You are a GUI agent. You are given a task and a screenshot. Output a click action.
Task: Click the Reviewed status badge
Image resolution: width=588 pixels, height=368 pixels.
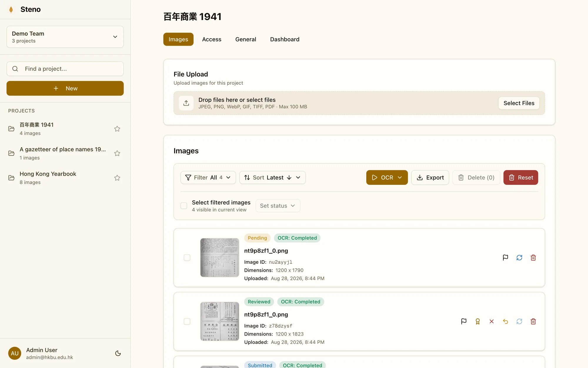point(259,302)
